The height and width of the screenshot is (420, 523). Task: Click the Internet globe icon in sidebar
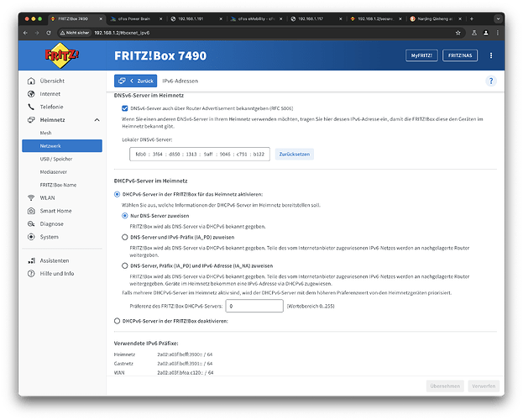[x=31, y=94]
